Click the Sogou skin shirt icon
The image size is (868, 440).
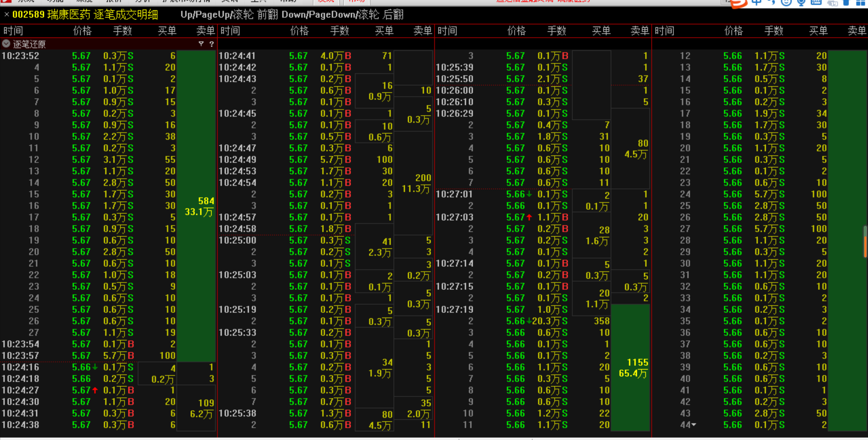click(846, 3)
